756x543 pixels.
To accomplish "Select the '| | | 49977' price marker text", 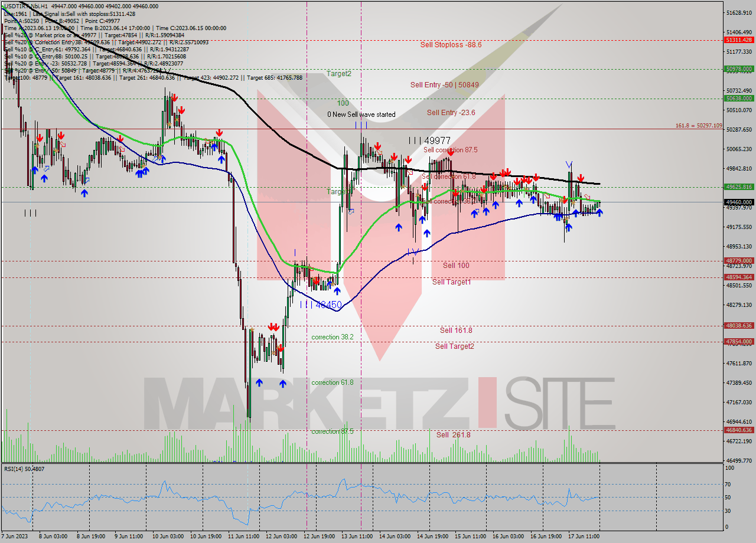I will (429, 140).
